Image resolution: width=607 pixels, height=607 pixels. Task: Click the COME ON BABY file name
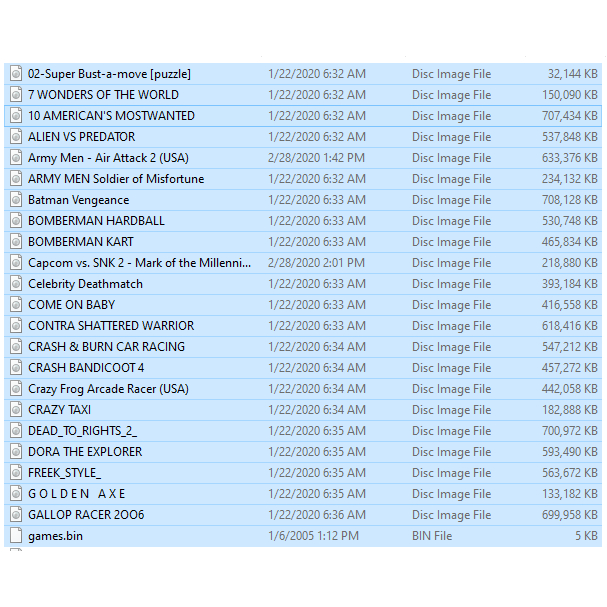coord(71,305)
